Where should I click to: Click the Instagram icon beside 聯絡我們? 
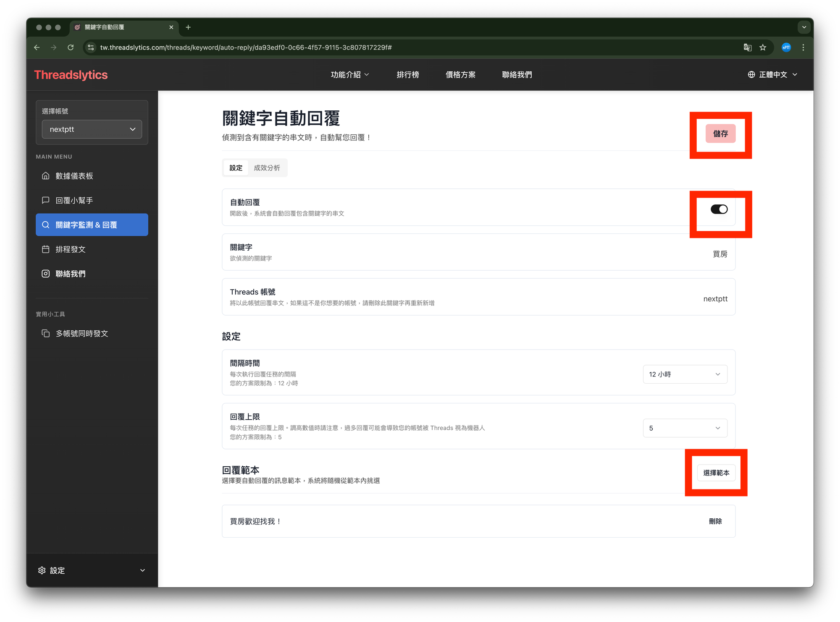[x=46, y=274]
